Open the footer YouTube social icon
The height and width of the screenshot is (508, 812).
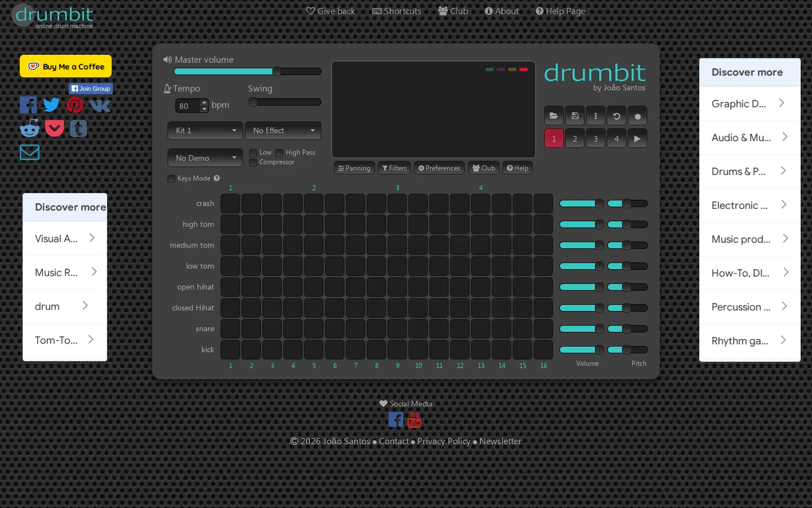[414, 419]
